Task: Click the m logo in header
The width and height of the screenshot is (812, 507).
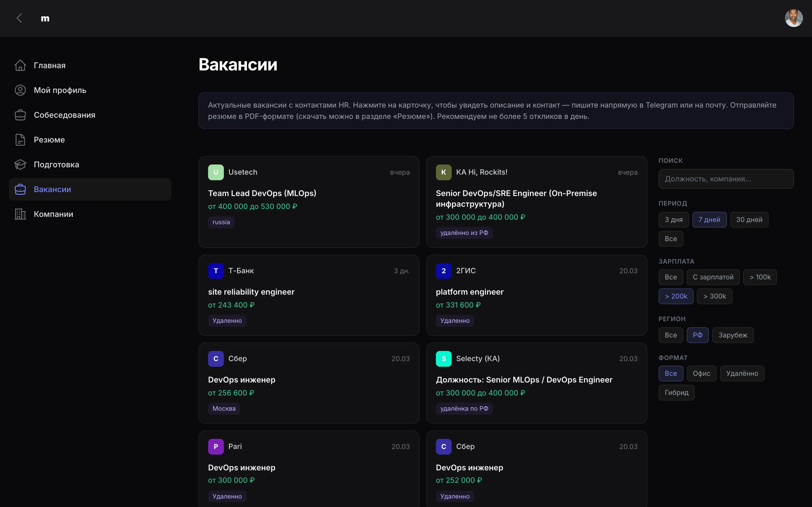Action: tap(45, 18)
